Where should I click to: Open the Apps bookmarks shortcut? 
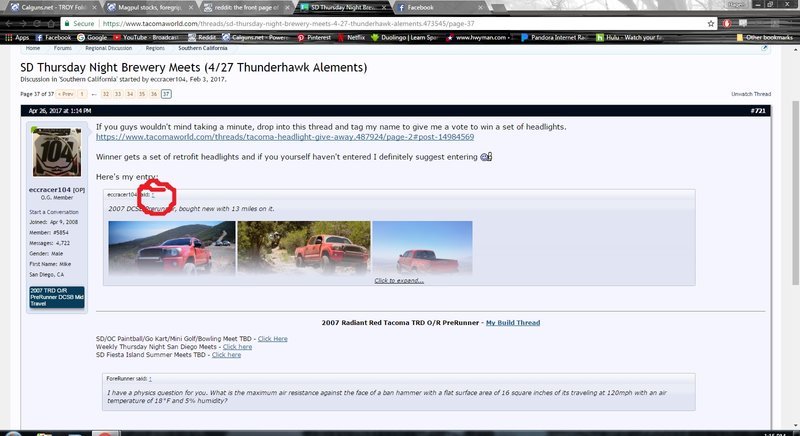pos(17,37)
